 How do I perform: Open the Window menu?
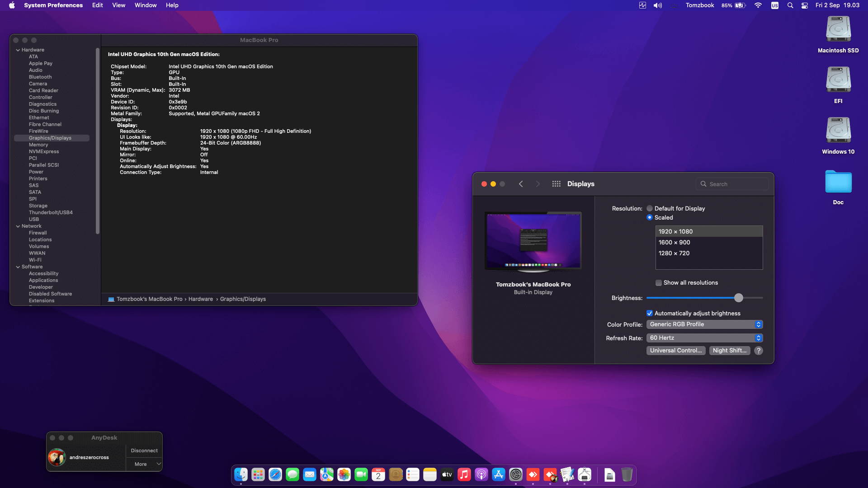[x=146, y=5]
